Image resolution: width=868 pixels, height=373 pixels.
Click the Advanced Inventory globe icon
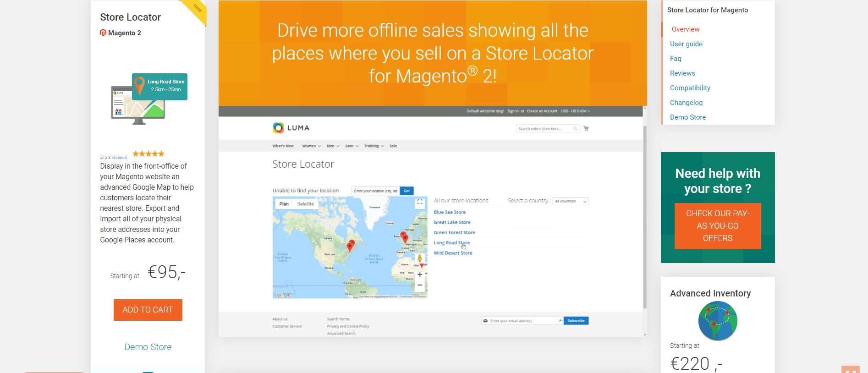pyautogui.click(x=718, y=321)
